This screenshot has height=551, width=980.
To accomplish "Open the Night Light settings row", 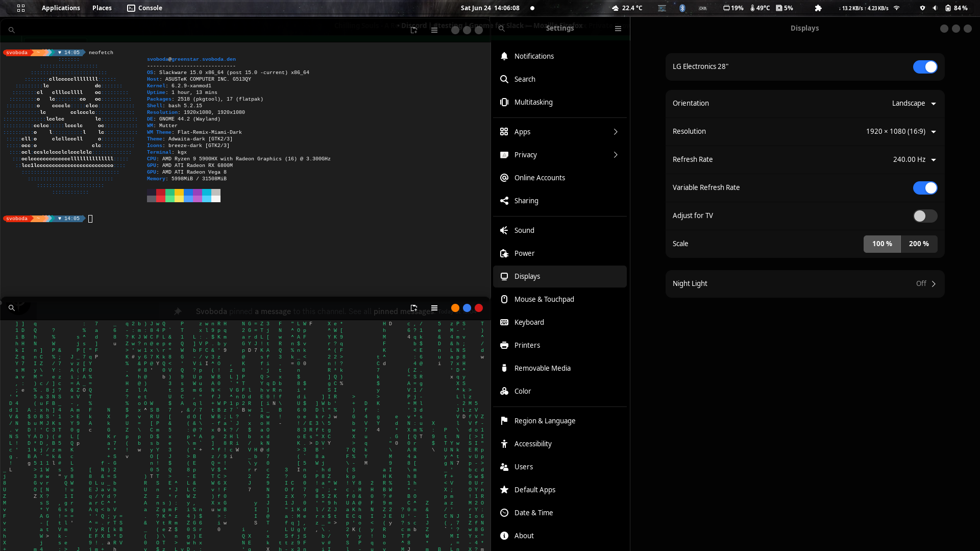I will pos(804,284).
